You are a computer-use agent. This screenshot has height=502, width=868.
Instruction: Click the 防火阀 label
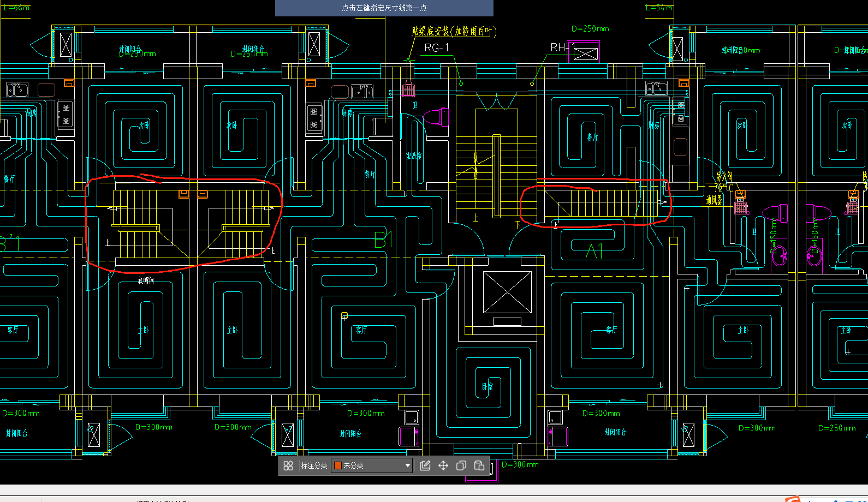click(724, 176)
